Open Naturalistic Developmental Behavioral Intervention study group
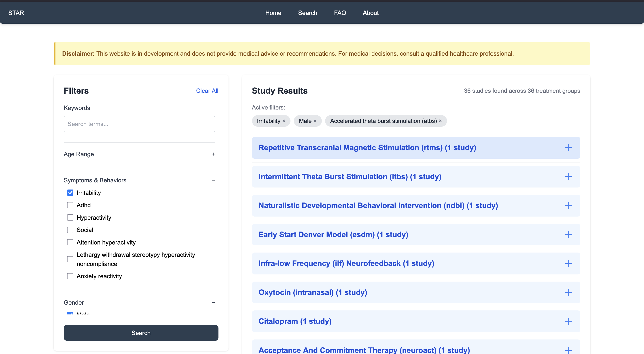The width and height of the screenshot is (644, 354). click(378, 205)
